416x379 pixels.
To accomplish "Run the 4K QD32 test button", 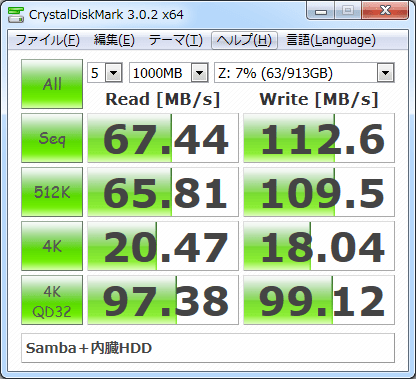I will (52, 300).
